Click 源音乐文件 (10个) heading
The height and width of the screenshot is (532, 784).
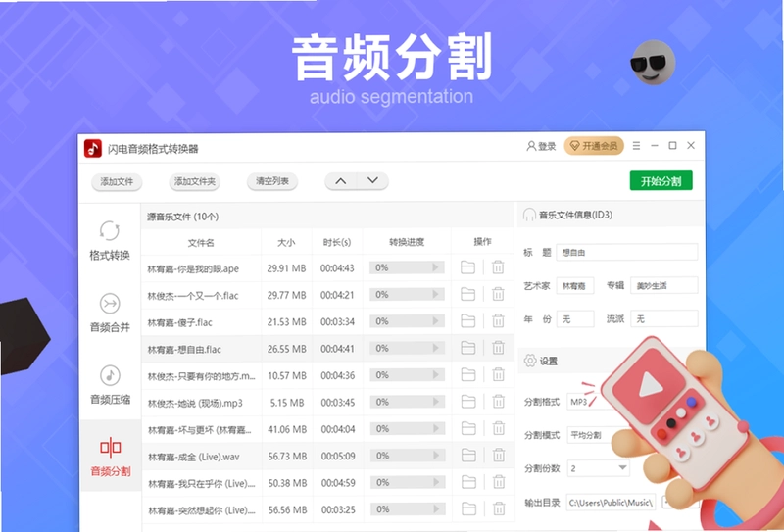pyautogui.click(x=182, y=217)
